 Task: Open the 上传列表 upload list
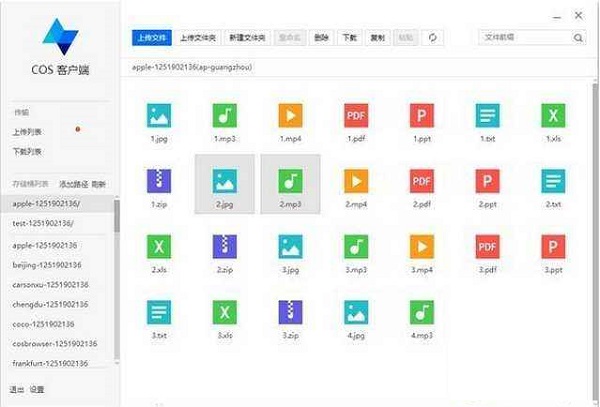28,131
